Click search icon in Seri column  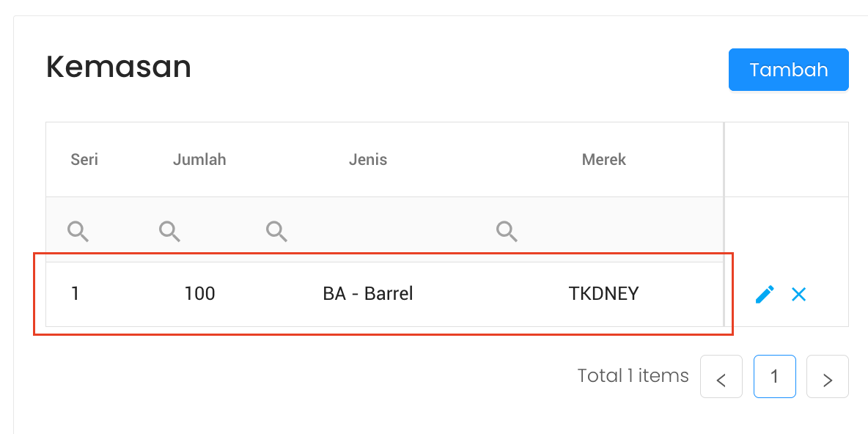tap(78, 232)
